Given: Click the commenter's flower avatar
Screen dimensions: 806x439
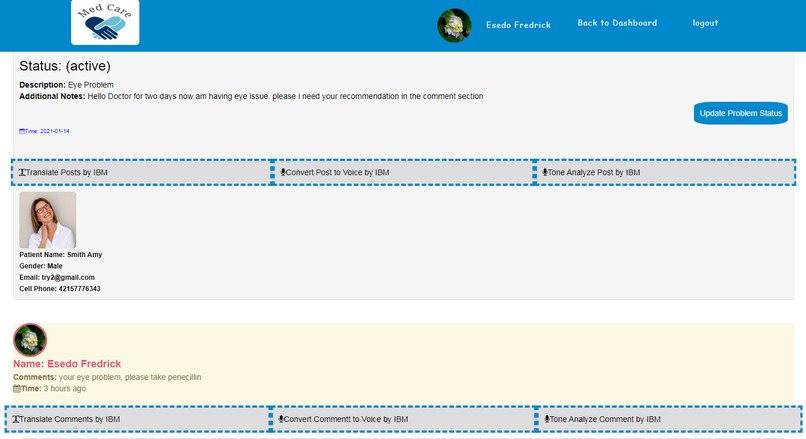Looking at the screenshot, I should pos(30,340).
